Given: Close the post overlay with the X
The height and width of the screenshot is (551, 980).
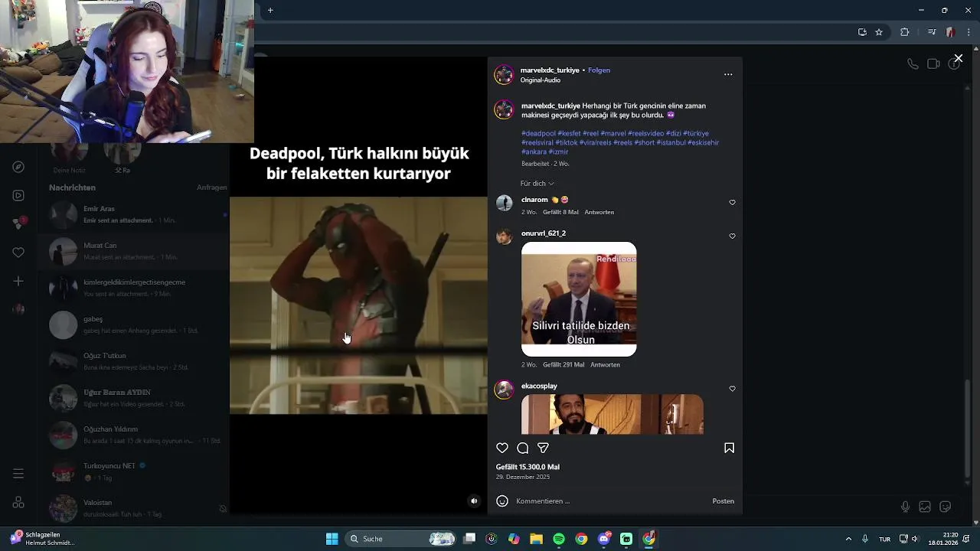Looking at the screenshot, I should point(958,58).
